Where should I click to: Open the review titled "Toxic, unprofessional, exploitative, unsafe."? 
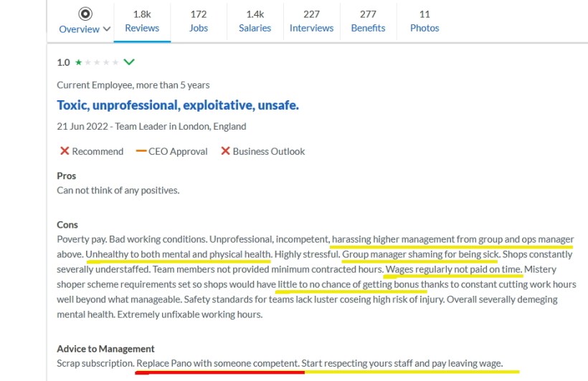178,105
